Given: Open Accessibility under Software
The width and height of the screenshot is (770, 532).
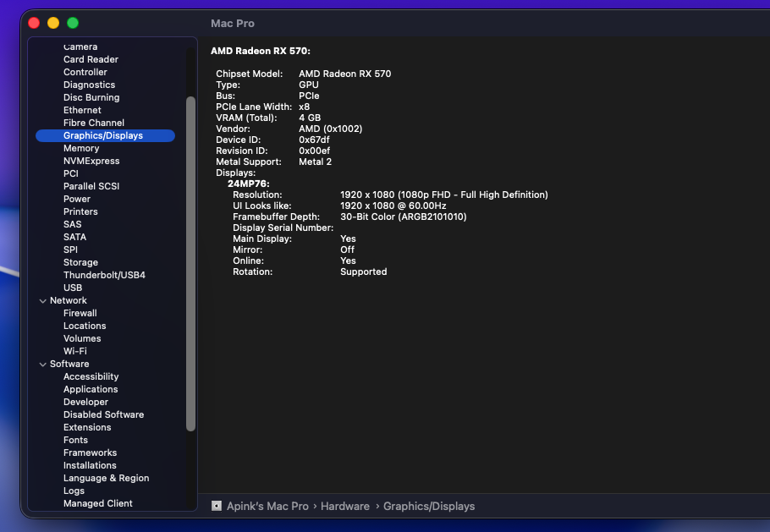Looking at the screenshot, I should [x=91, y=377].
